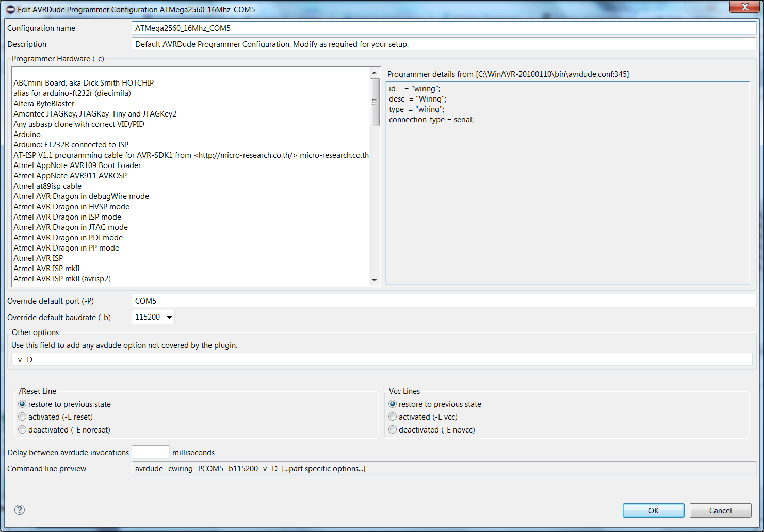Click the id = "wiring" detail line
The width and height of the screenshot is (764, 532).
point(415,89)
